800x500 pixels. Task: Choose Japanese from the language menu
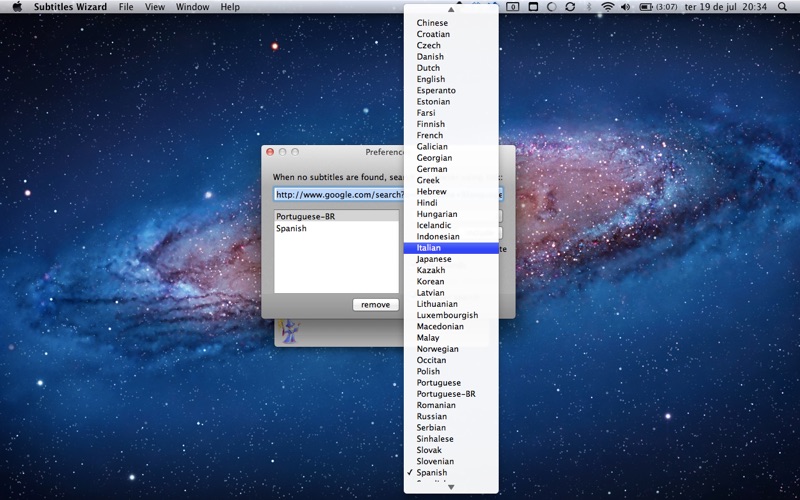451,259
